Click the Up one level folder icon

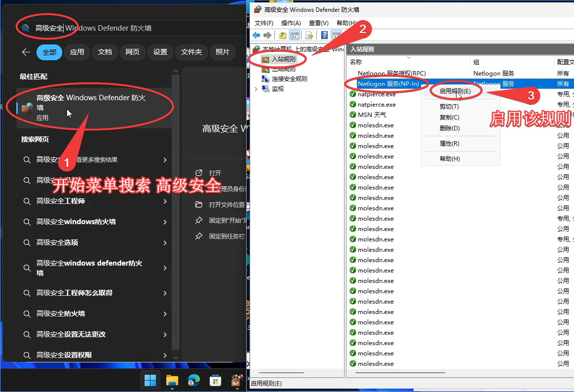point(283,35)
